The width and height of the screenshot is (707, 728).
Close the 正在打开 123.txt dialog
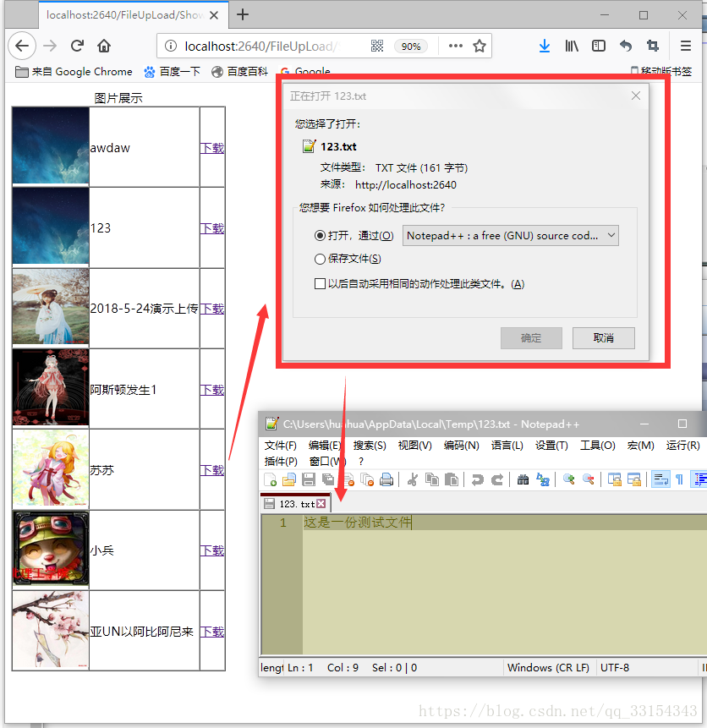(x=636, y=96)
